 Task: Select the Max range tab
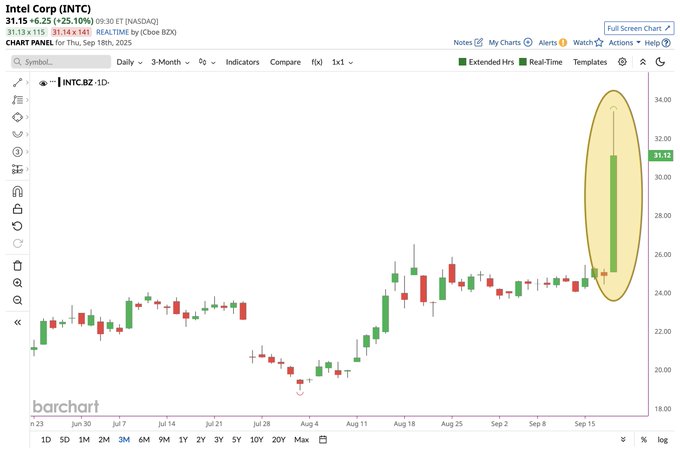301,439
